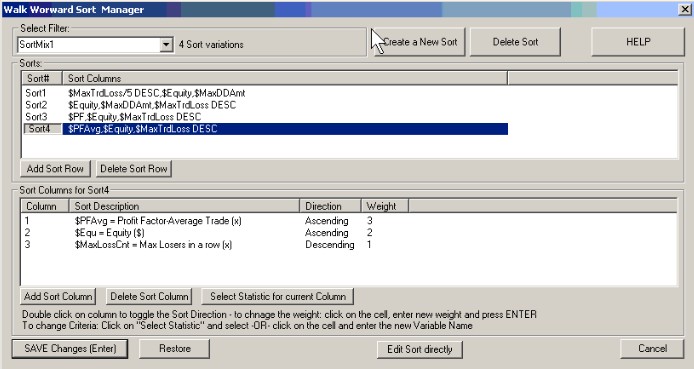
Task: Close the Walk Worward Sort Manager window
Action: tap(684, 9)
